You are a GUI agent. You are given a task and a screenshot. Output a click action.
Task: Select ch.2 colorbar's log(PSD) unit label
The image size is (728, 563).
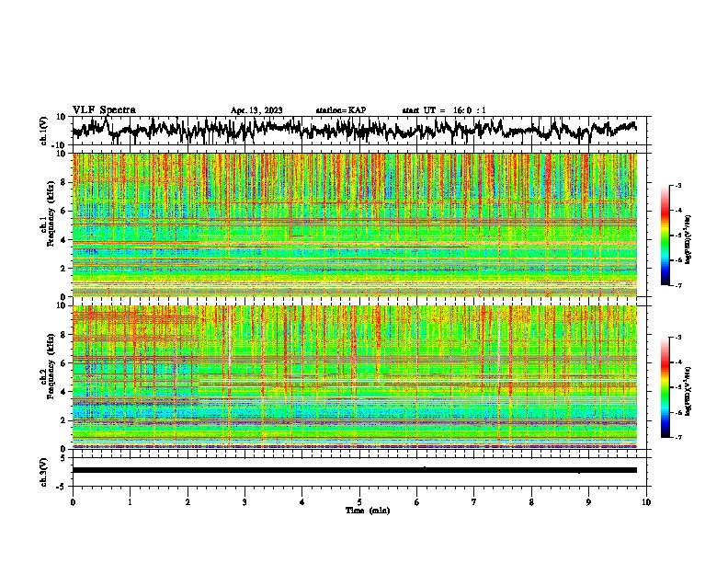click(688, 392)
